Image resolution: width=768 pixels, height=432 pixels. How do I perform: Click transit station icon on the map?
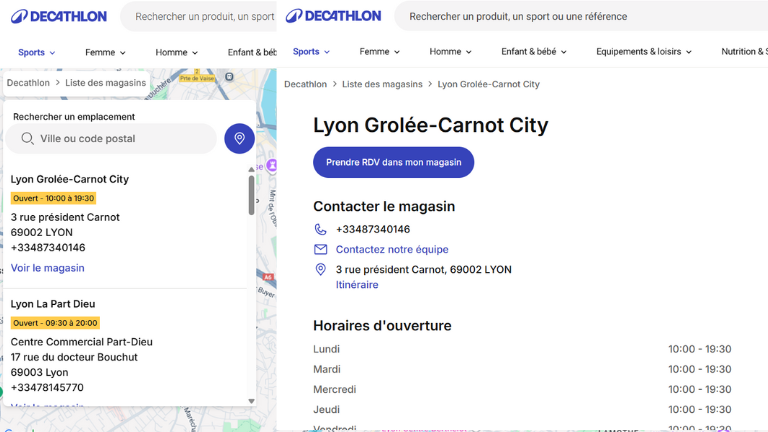click(x=229, y=77)
